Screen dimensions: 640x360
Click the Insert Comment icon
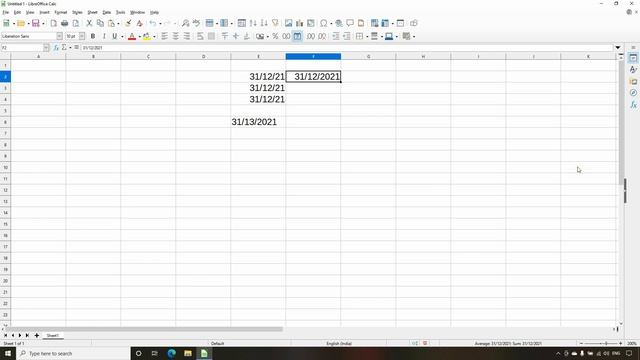coord(350,23)
